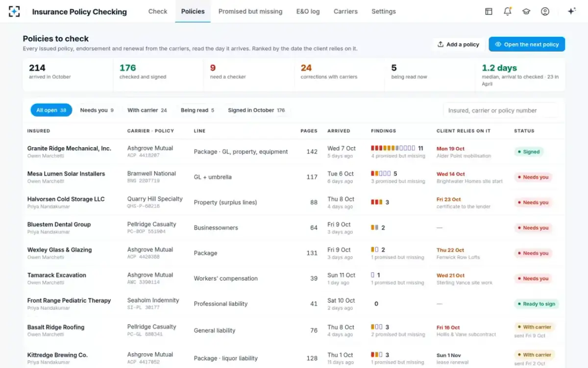The image size is (588, 368).
Task: Launch the sparkle assistant icon
Action: [571, 11]
